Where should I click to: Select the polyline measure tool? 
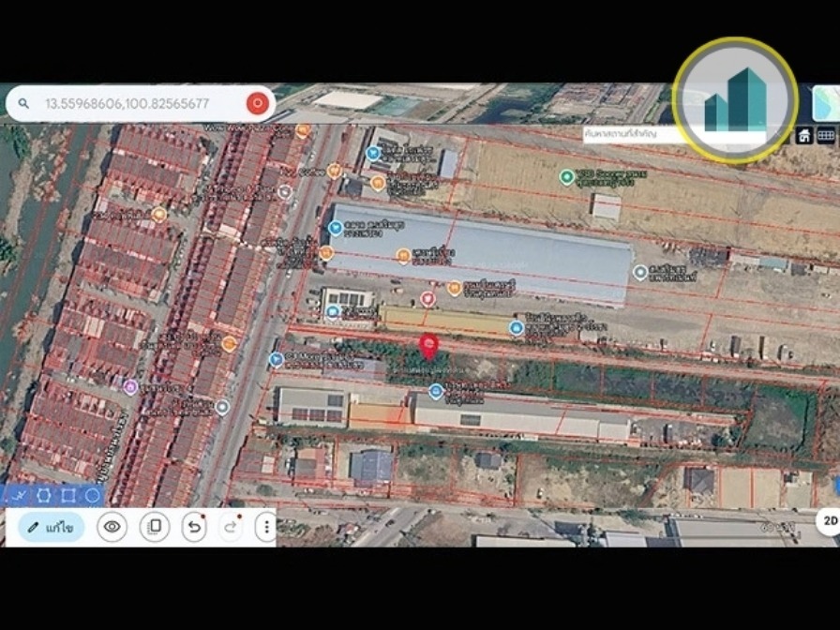pyautogui.click(x=19, y=496)
